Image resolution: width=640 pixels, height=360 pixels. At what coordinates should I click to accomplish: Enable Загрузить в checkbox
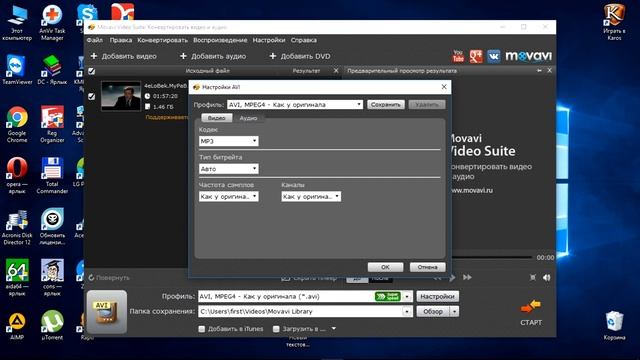(276, 329)
